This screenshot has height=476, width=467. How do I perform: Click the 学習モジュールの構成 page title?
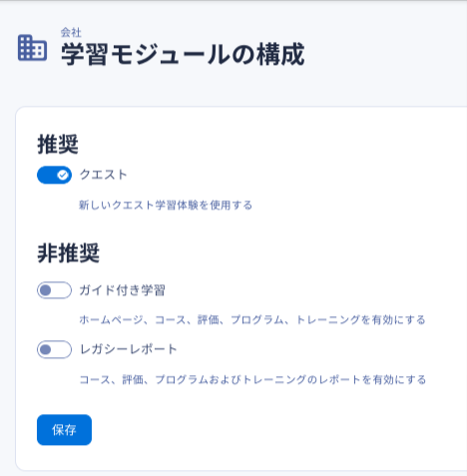tap(183, 54)
